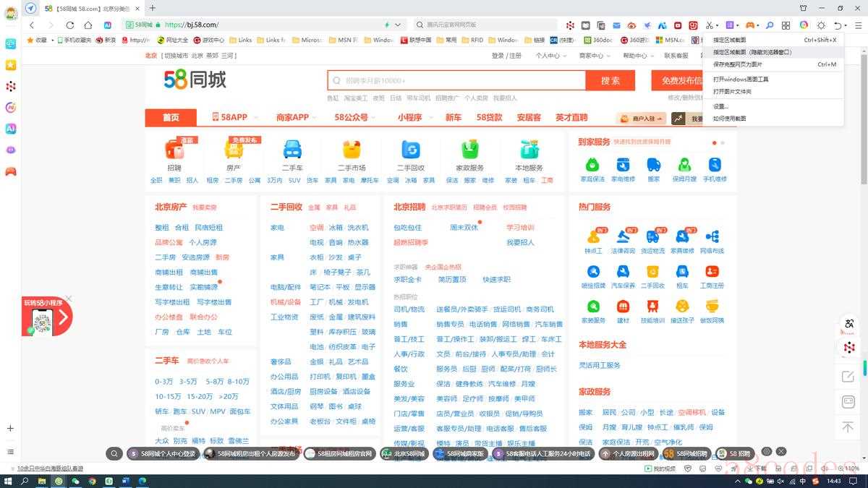Open the 登录 / 注册 link
868x488 pixels.
(506, 56)
